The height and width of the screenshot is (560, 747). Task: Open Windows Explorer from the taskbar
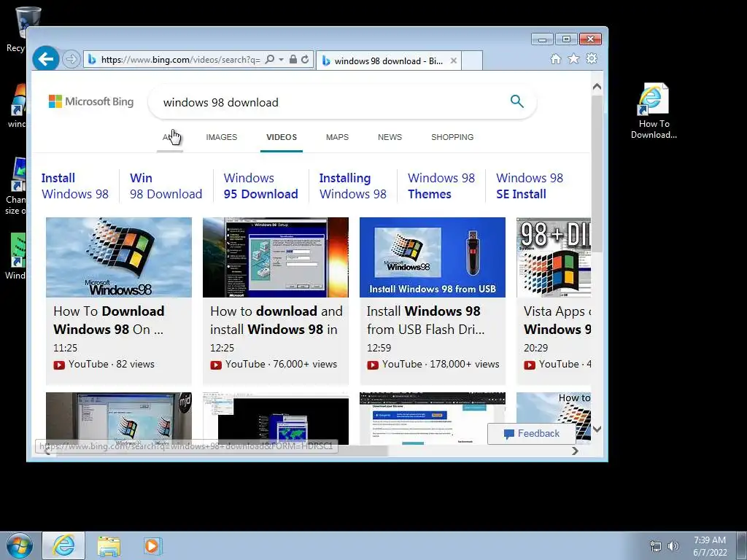[x=109, y=546]
